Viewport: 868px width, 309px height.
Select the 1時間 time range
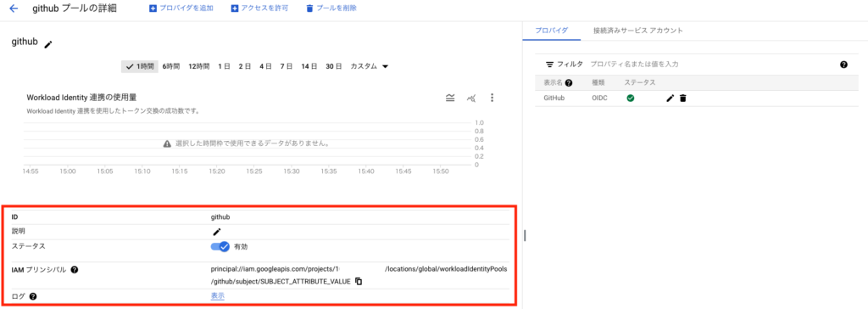point(140,66)
